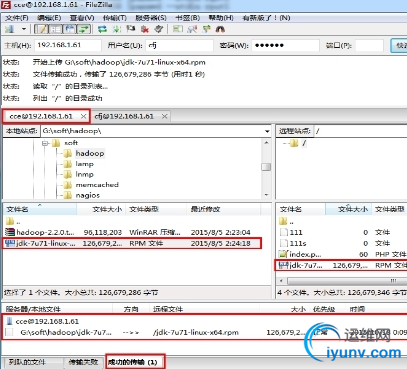Viewport: 407px width, 369px height.
Task: Toggle the remote directory tree display
Action: pos(70,29)
